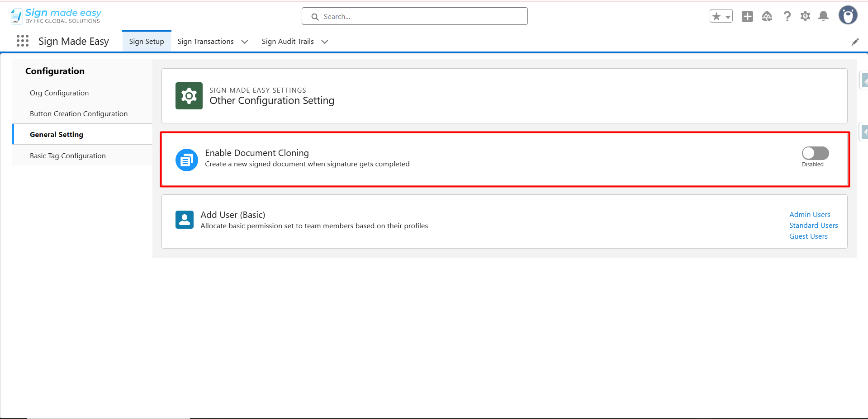Open the user profile avatar
The width and height of the screenshot is (868, 419).
[x=848, y=15]
